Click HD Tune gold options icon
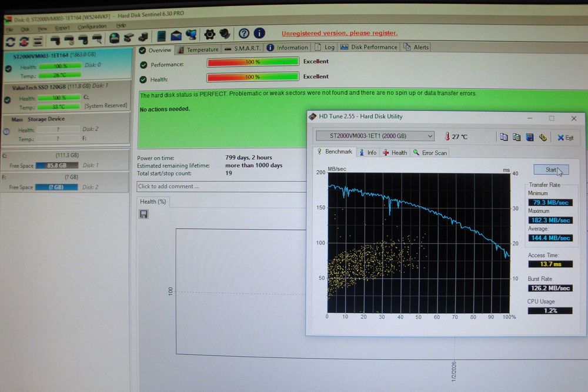The width and height of the screenshot is (588, 392). [543, 138]
